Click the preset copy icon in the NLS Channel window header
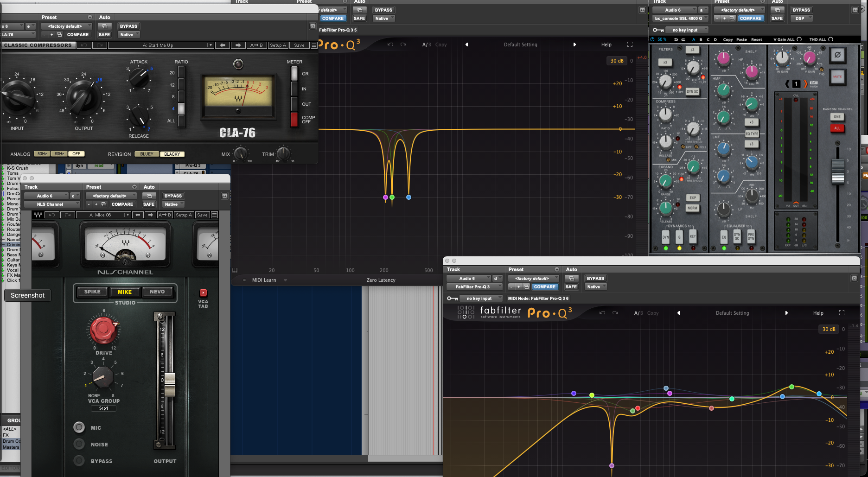This screenshot has height=477, width=868. click(104, 204)
